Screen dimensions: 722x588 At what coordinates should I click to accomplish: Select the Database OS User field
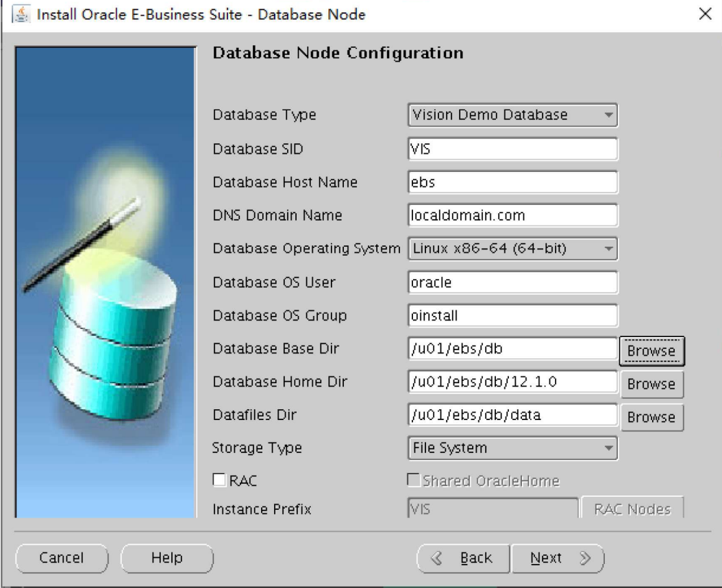[512, 282]
